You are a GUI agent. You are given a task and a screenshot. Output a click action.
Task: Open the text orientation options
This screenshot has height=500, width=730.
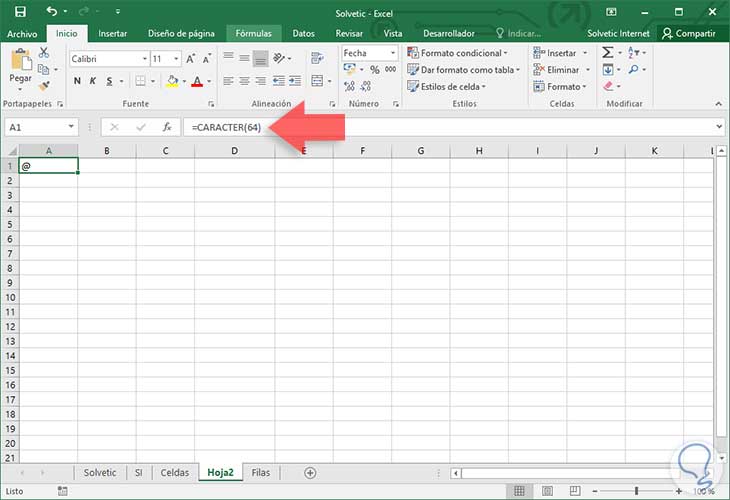tap(279, 58)
